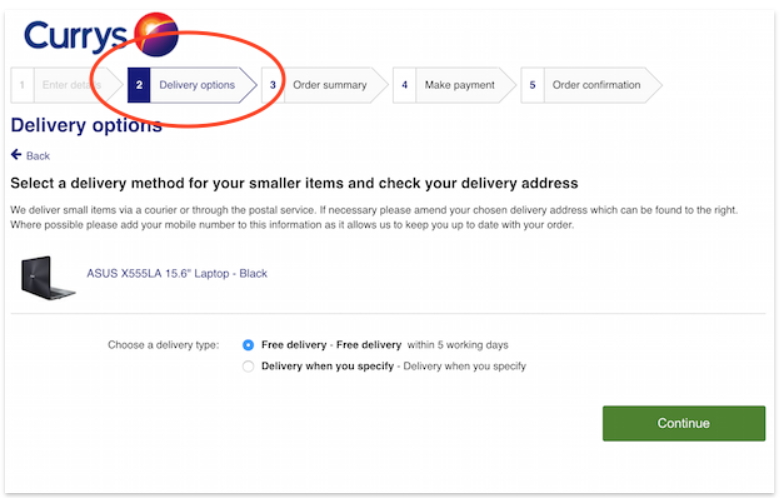Click the step number 2 badge
The width and height of the screenshot is (781, 498).
point(139,85)
